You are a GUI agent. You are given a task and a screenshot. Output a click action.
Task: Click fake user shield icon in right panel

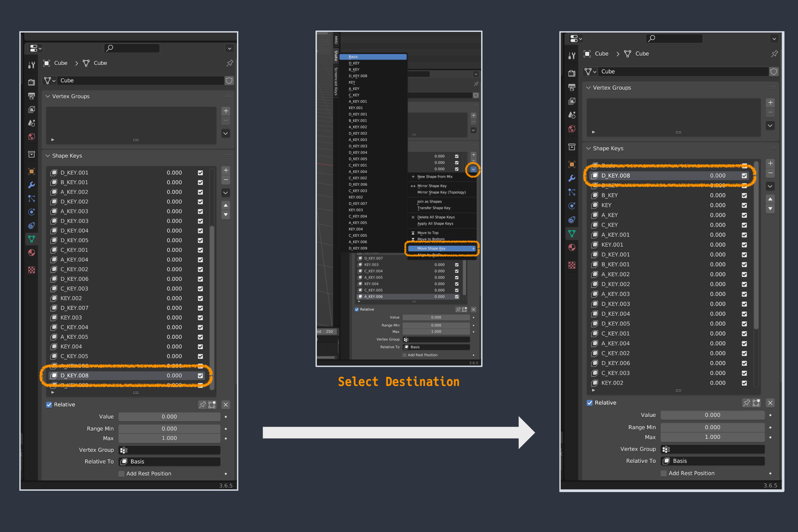(x=774, y=71)
